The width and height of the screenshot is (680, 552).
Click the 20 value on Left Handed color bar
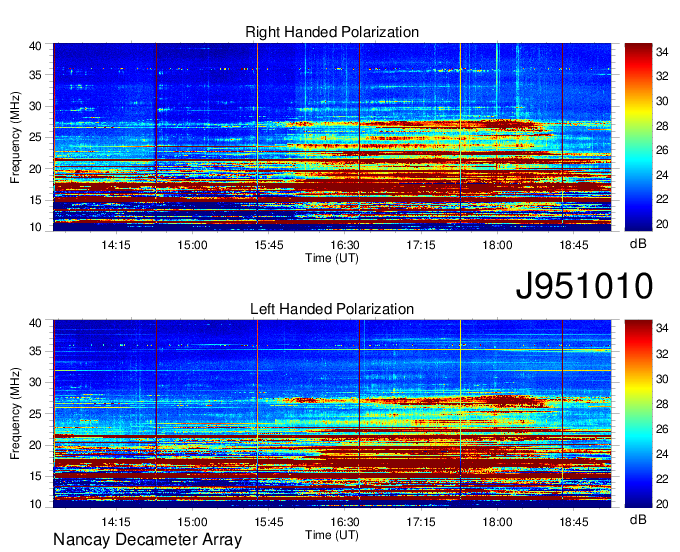(x=662, y=504)
